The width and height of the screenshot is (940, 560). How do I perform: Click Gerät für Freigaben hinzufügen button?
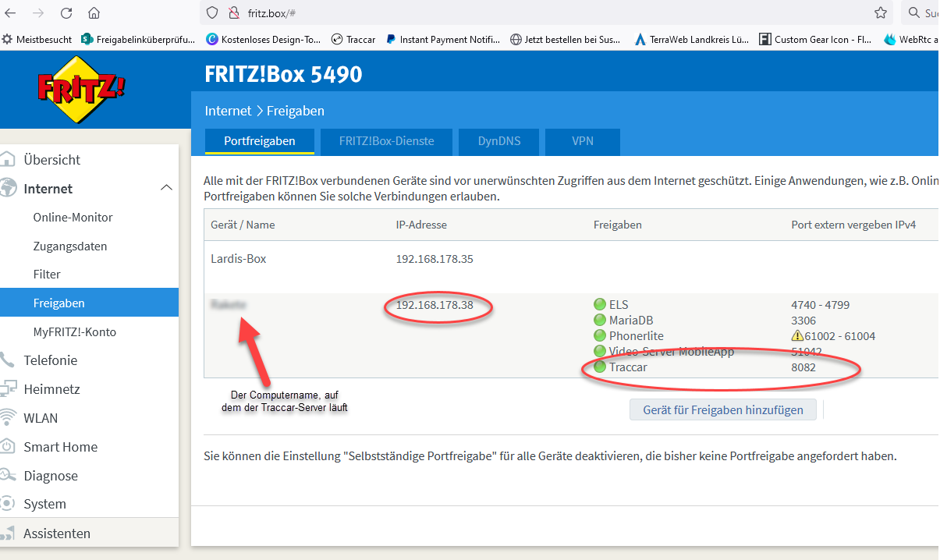coord(722,409)
